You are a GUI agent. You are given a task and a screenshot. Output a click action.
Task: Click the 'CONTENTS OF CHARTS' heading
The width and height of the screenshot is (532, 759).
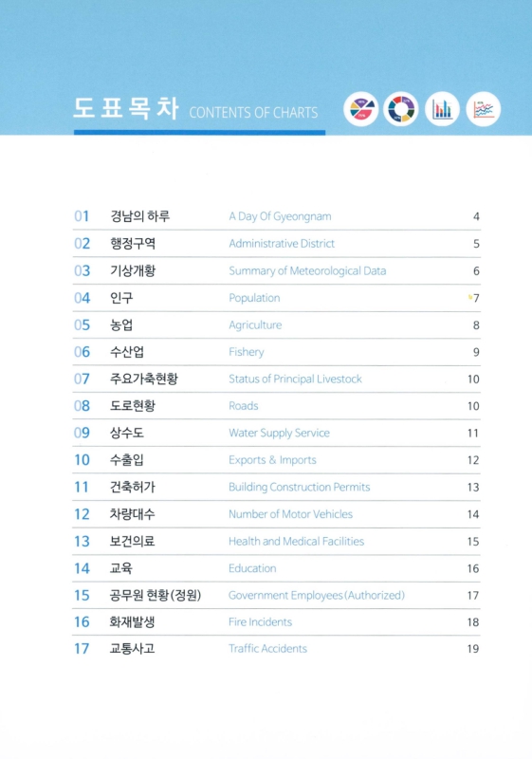coord(253,113)
